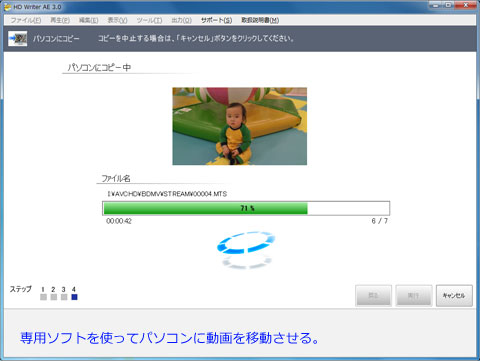Click the HD Writer AE title bar icon

click(7, 7)
